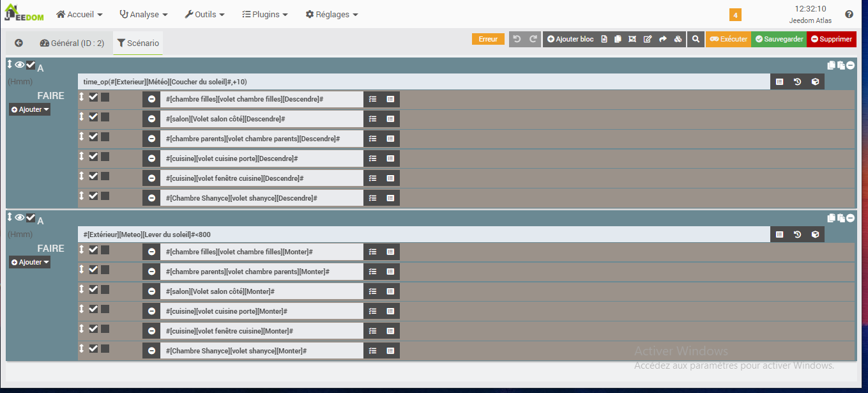This screenshot has width=868, height=393.
Task: Remove the chambre filles Descendre action with its minus button
Action: point(151,99)
